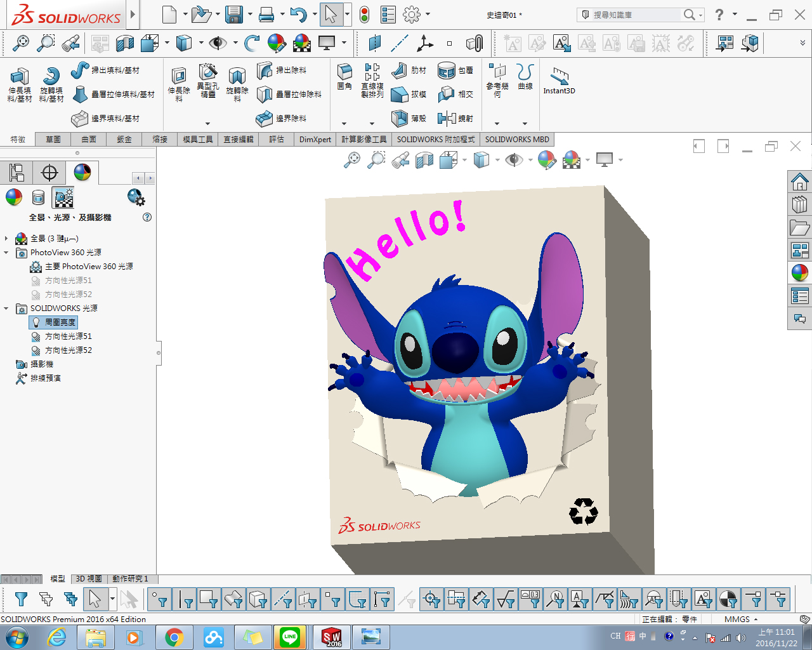Expand the 全景 scene tree node
The width and height of the screenshot is (812, 650).
6,239
